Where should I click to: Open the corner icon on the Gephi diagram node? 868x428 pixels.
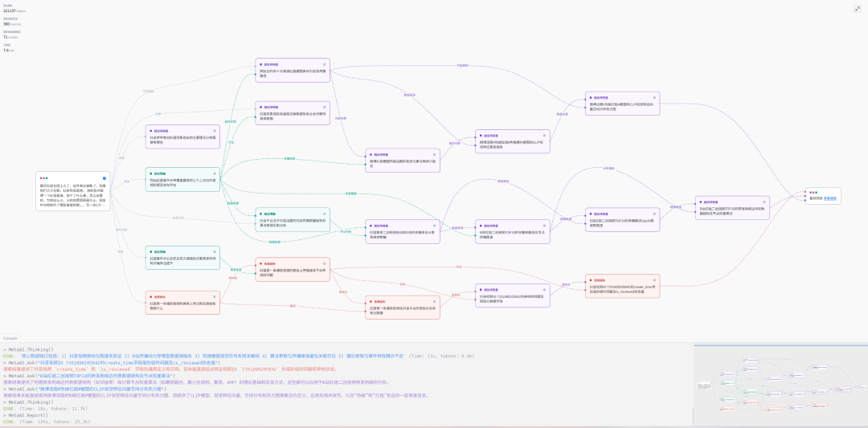click(655, 214)
